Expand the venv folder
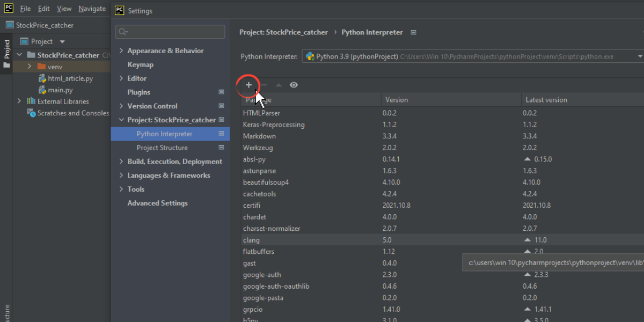The image size is (644, 322). click(30, 67)
